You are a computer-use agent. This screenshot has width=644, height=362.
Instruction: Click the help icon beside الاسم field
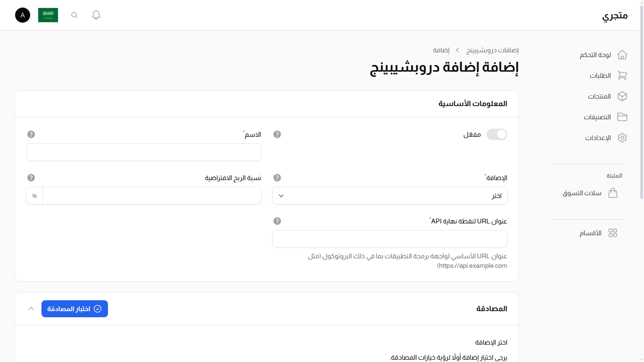pos(31,134)
